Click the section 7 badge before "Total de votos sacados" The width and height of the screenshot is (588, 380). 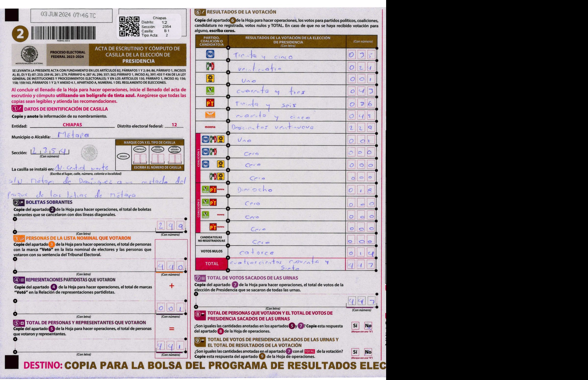tap(200, 278)
